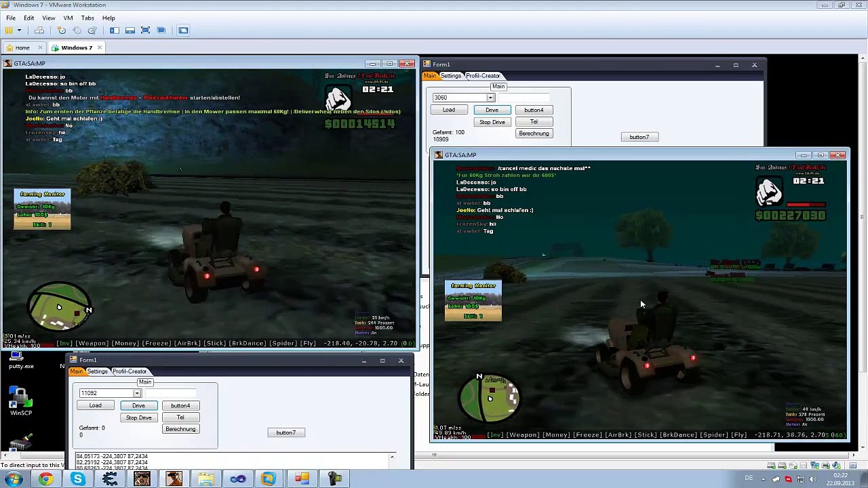Click Drive in lower Form1 window

coord(138,405)
